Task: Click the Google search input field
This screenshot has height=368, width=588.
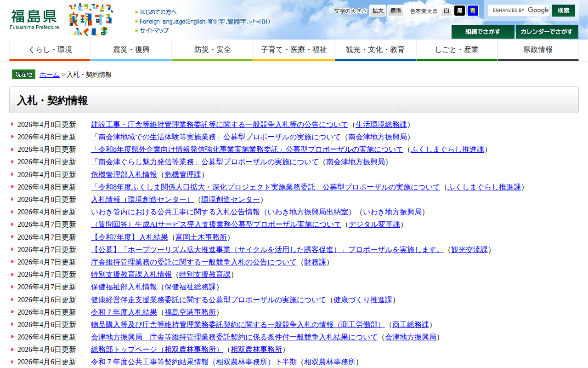Action: click(519, 10)
